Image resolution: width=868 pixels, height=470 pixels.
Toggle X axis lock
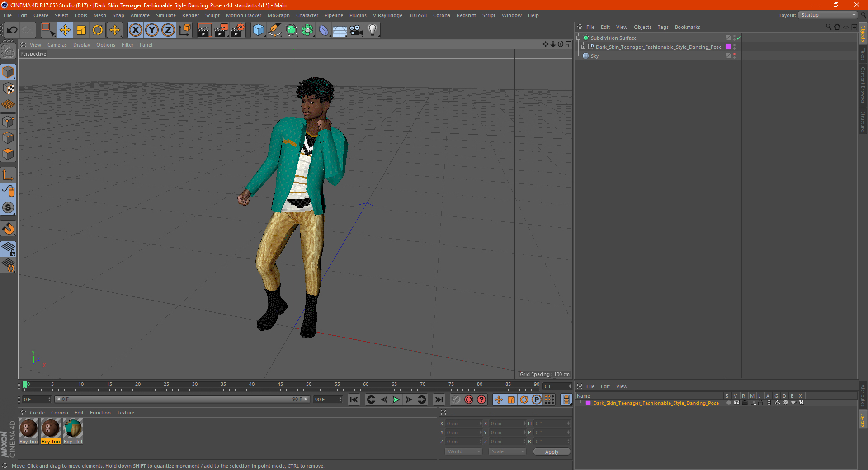click(136, 30)
